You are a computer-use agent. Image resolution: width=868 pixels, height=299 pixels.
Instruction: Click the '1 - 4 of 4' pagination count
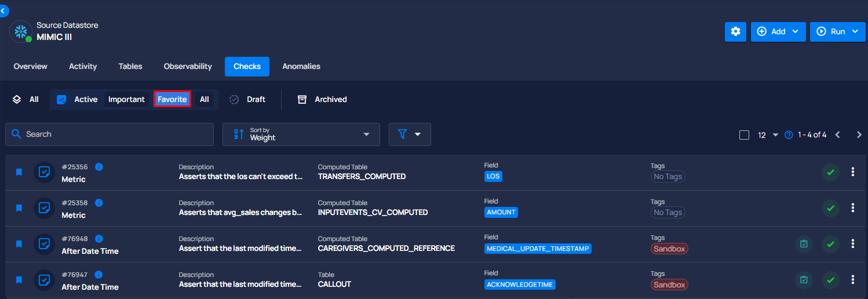(812, 135)
